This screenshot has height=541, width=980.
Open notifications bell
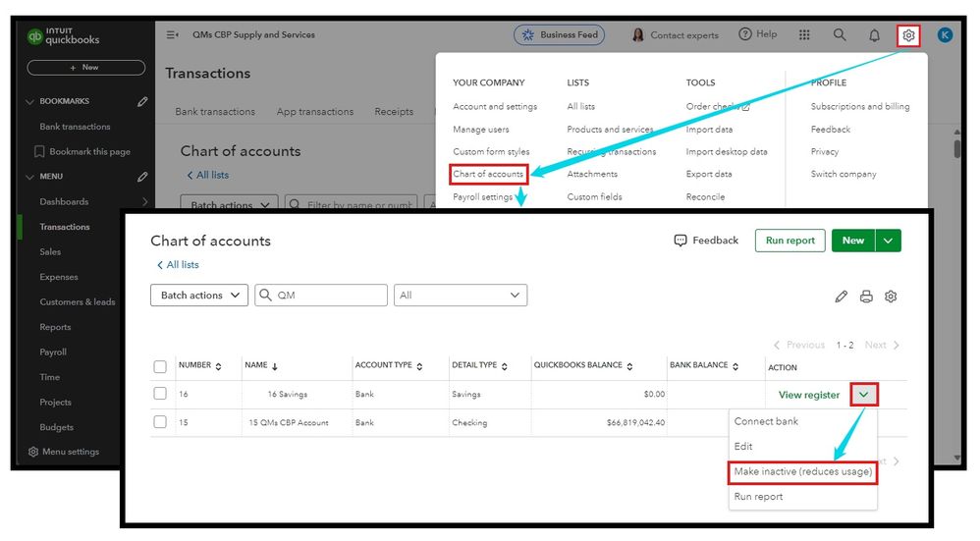point(874,35)
